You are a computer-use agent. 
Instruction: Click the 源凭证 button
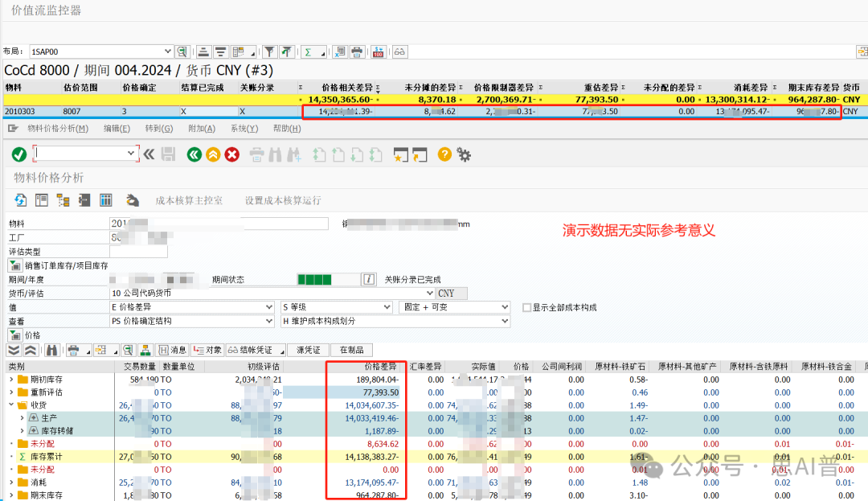click(308, 350)
